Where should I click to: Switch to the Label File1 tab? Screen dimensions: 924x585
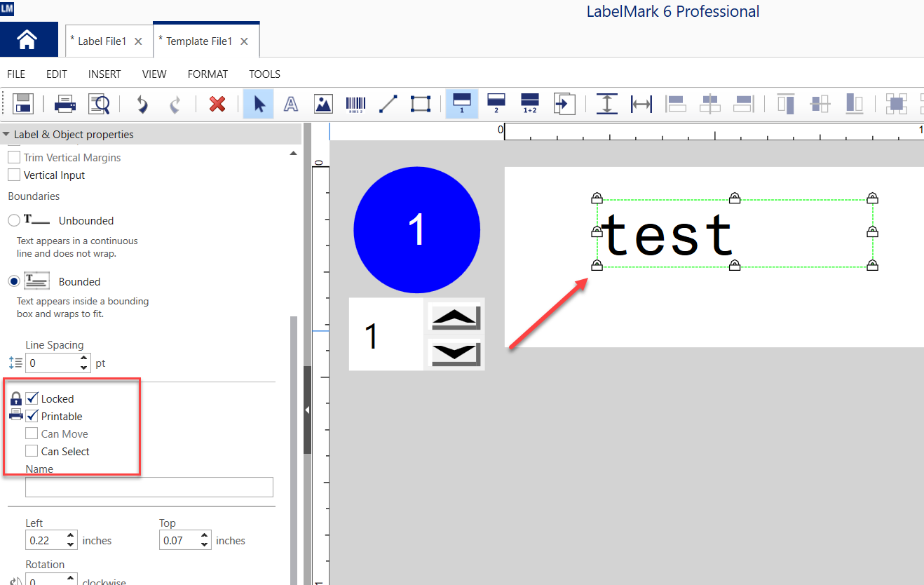click(x=102, y=41)
